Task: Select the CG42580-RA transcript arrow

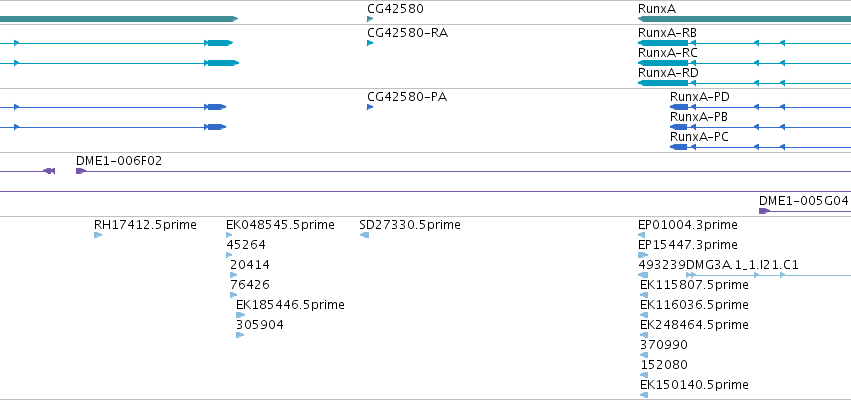Action: (370, 43)
